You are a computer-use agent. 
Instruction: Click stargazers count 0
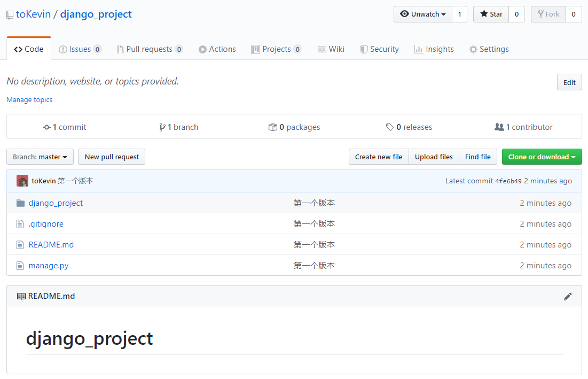[517, 14]
